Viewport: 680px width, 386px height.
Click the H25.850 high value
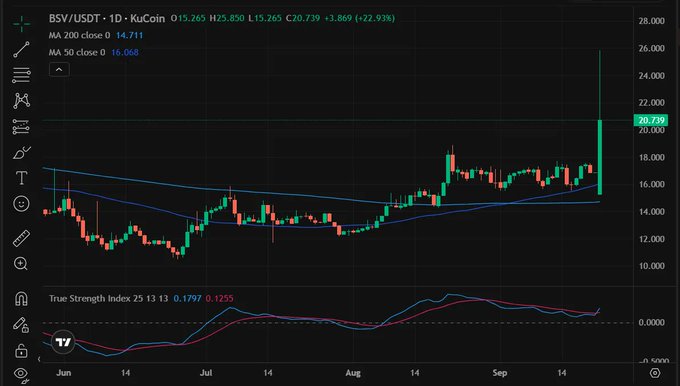pos(226,18)
